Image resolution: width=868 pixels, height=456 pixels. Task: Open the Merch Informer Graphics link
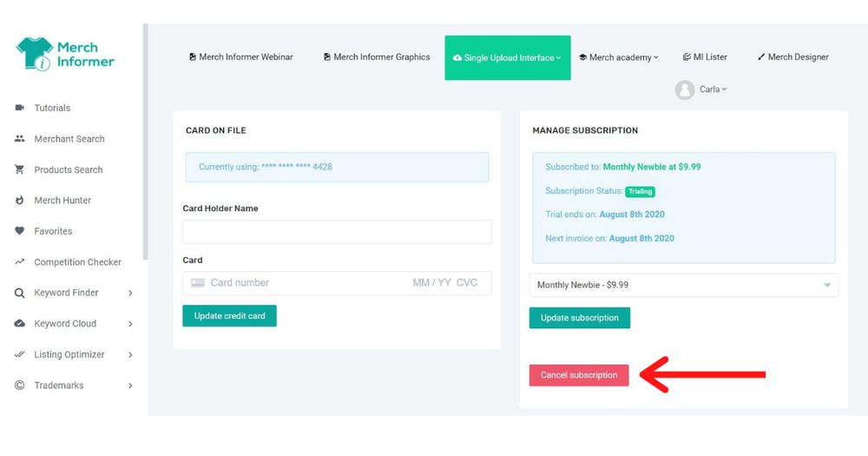pos(377,56)
